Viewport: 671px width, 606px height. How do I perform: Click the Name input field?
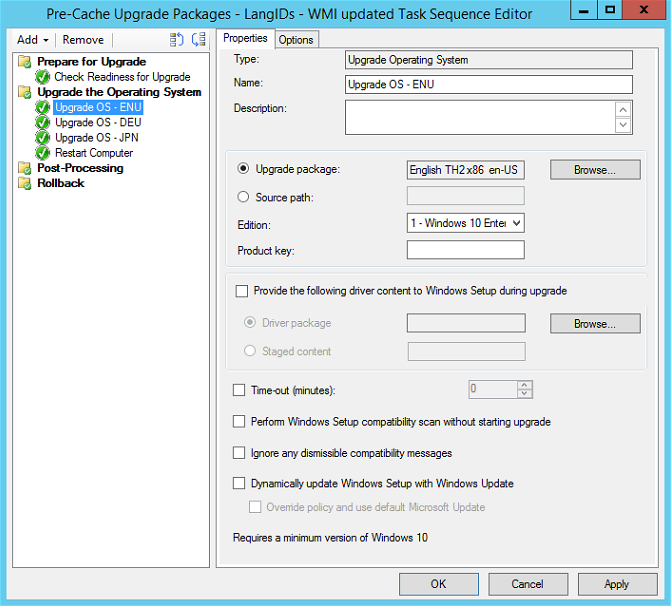coord(489,84)
